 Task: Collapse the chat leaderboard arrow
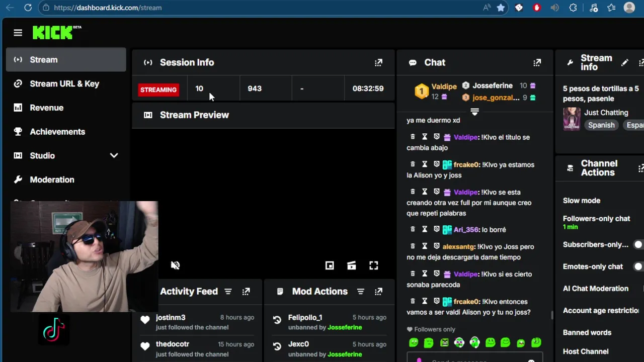click(x=474, y=112)
